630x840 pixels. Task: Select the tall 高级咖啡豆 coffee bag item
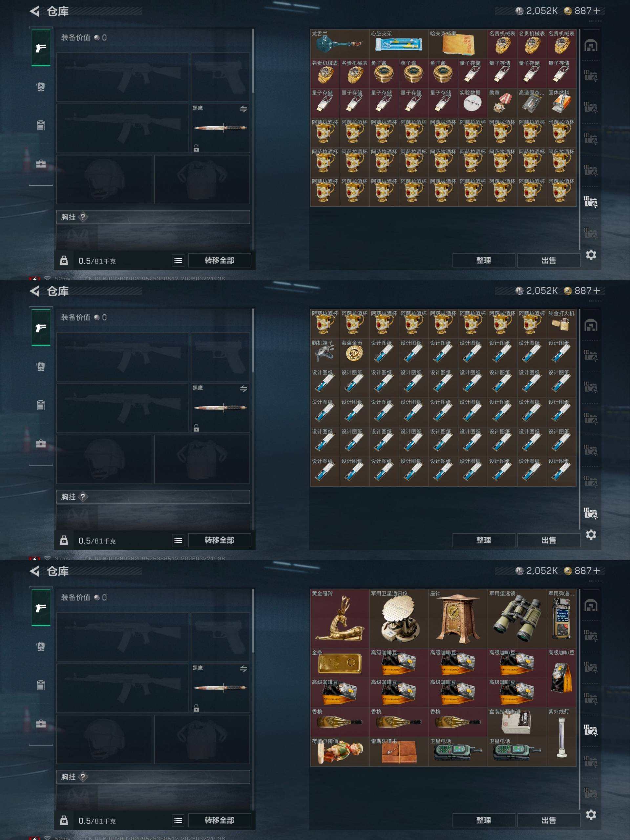click(561, 678)
